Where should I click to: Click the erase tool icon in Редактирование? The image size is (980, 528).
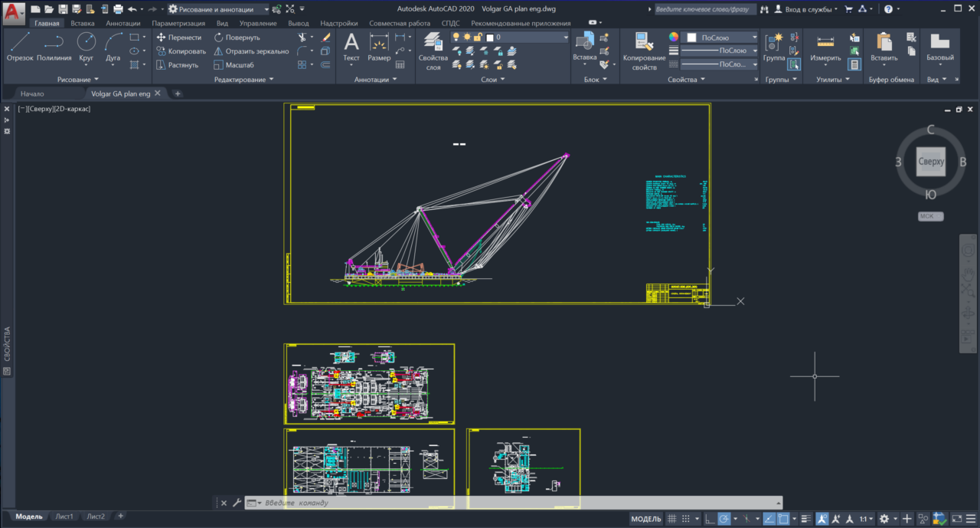coord(325,37)
